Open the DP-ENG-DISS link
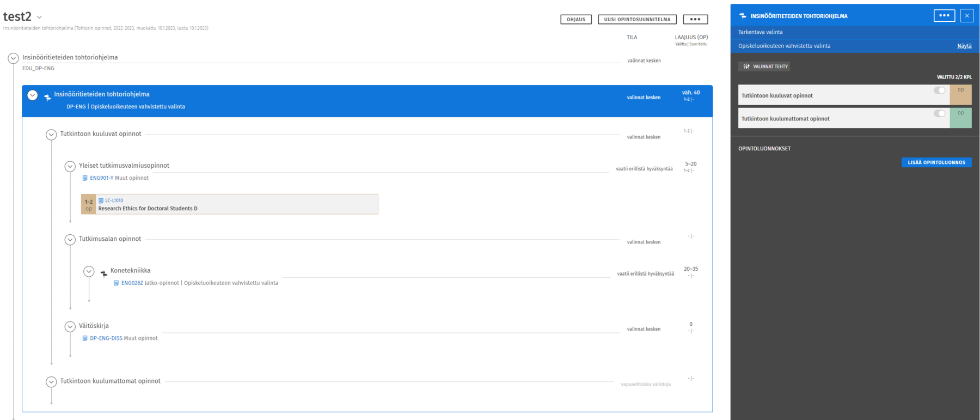The height and width of the screenshot is (420, 980). [x=106, y=338]
